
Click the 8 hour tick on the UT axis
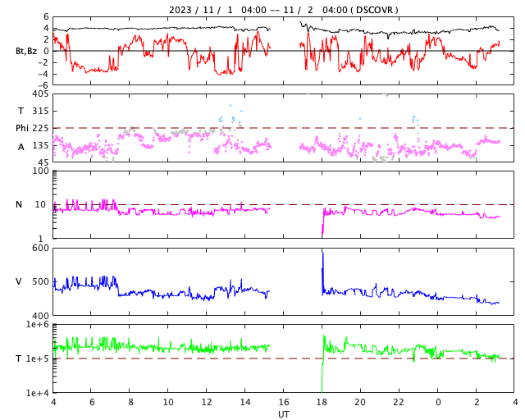click(x=130, y=402)
